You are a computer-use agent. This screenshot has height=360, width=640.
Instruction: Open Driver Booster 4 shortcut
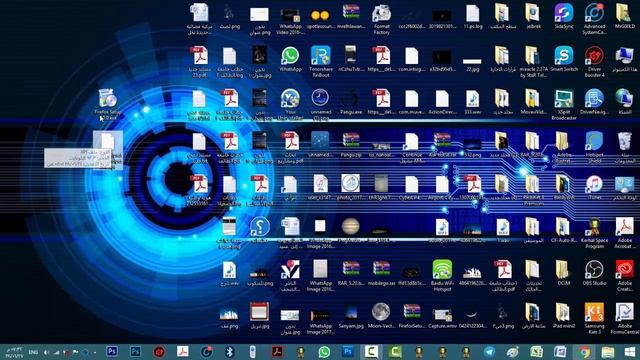pyautogui.click(x=594, y=62)
